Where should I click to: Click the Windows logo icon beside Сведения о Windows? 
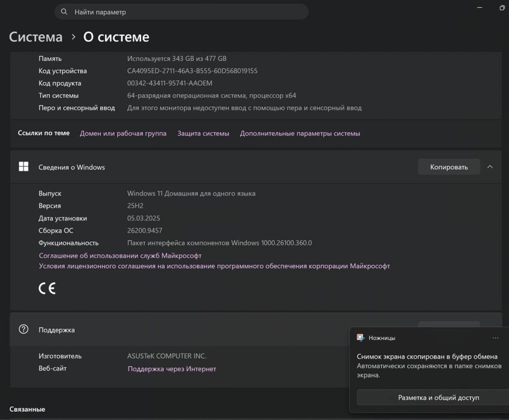click(x=23, y=167)
